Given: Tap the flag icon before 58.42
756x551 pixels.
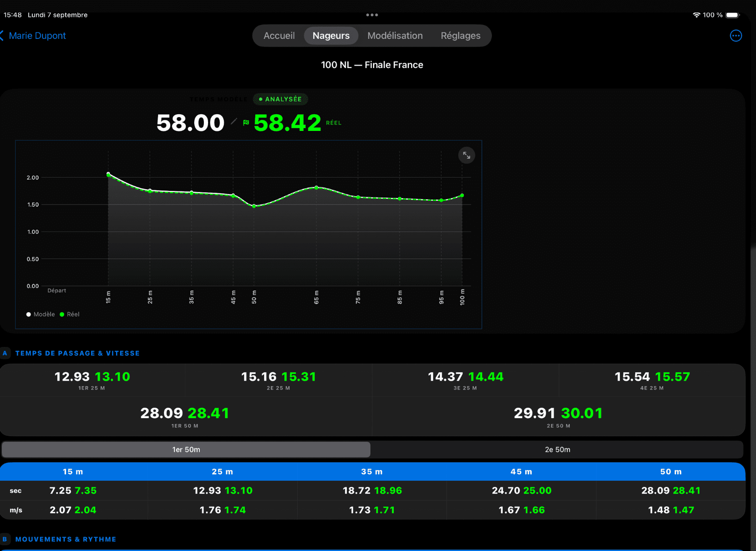Looking at the screenshot, I should click(x=246, y=123).
